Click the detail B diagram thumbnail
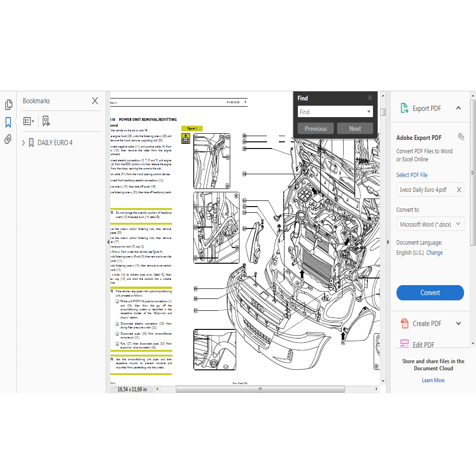The height and width of the screenshot is (476, 476). [216, 228]
